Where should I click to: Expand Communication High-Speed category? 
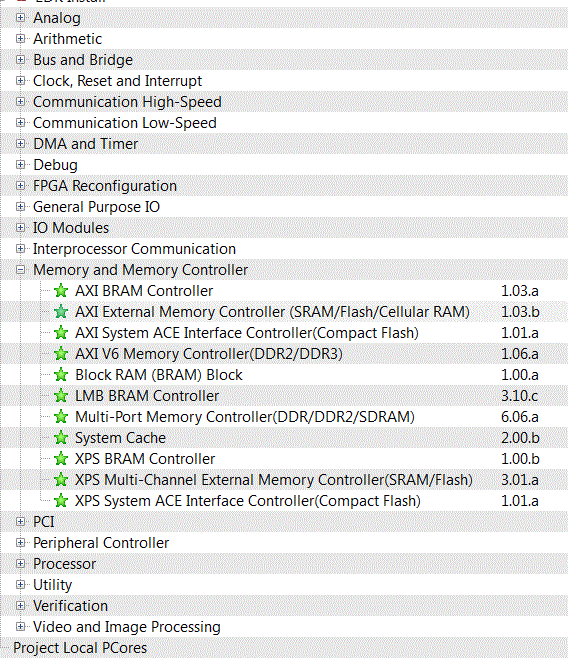coord(20,102)
